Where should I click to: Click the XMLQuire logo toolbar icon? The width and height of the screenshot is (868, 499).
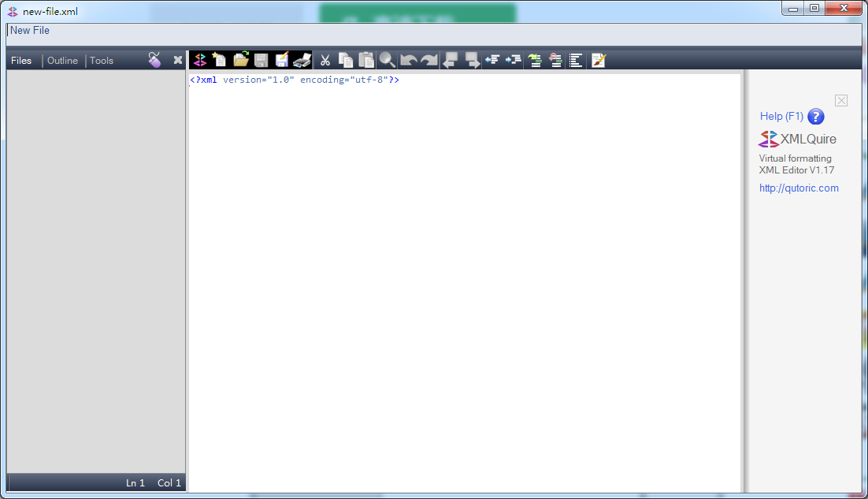click(199, 61)
